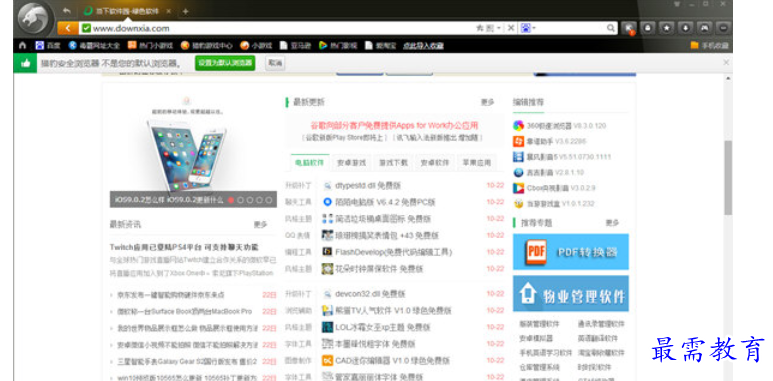Click 更多 next to 最新资讯 heading
The height and width of the screenshot is (381, 773).
[260, 224]
